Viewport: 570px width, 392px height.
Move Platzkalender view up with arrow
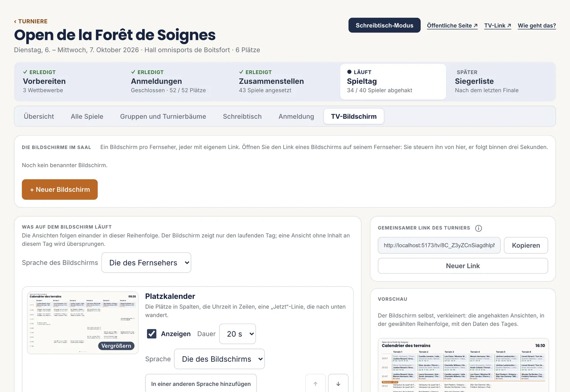click(315, 384)
